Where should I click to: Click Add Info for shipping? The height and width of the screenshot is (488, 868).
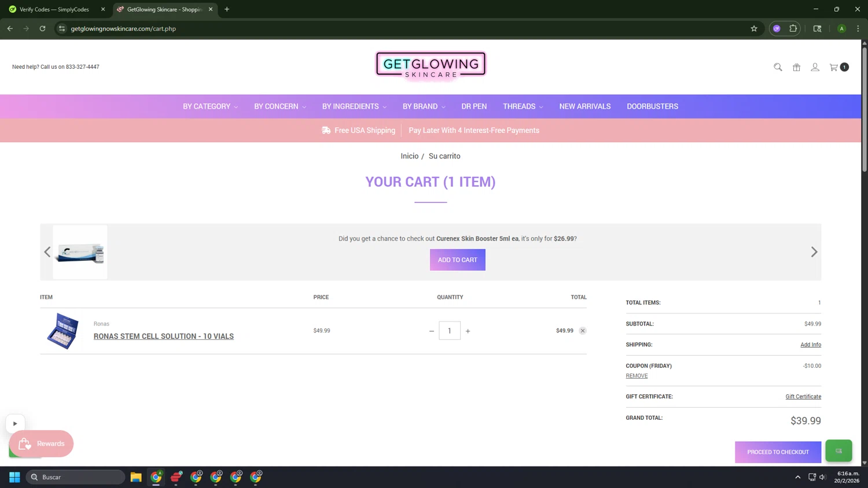[x=810, y=345]
